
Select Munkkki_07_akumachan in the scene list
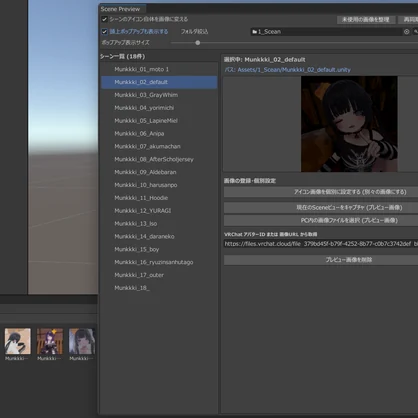point(159,146)
